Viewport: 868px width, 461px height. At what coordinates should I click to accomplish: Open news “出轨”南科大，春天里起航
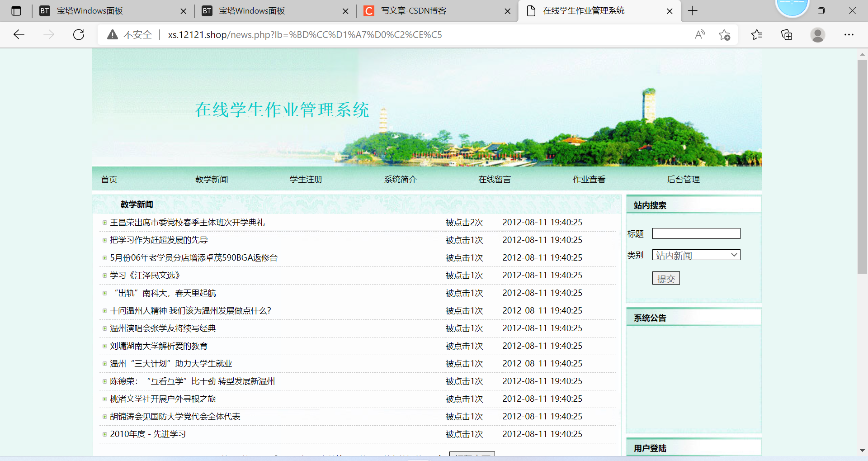[165, 293]
